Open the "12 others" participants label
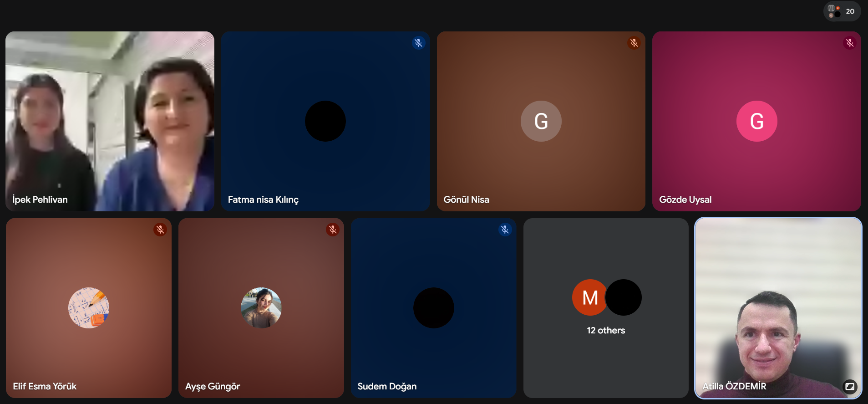 point(605,330)
